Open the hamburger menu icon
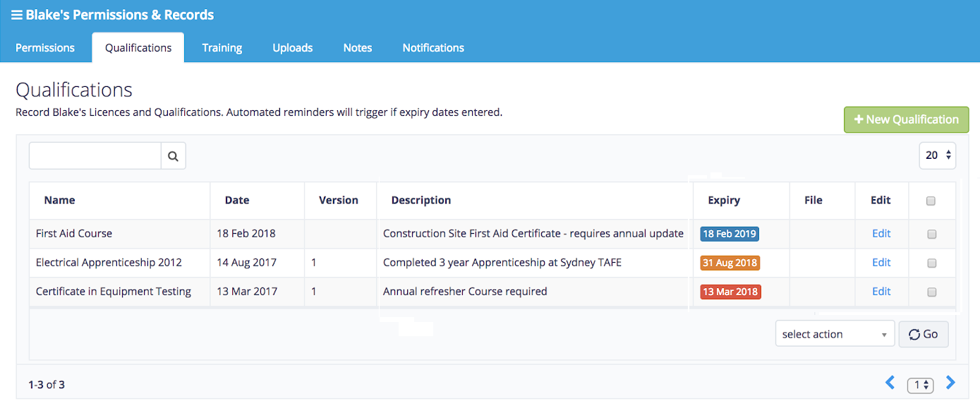The width and height of the screenshot is (980, 411). pyautogui.click(x=16, y=15)
